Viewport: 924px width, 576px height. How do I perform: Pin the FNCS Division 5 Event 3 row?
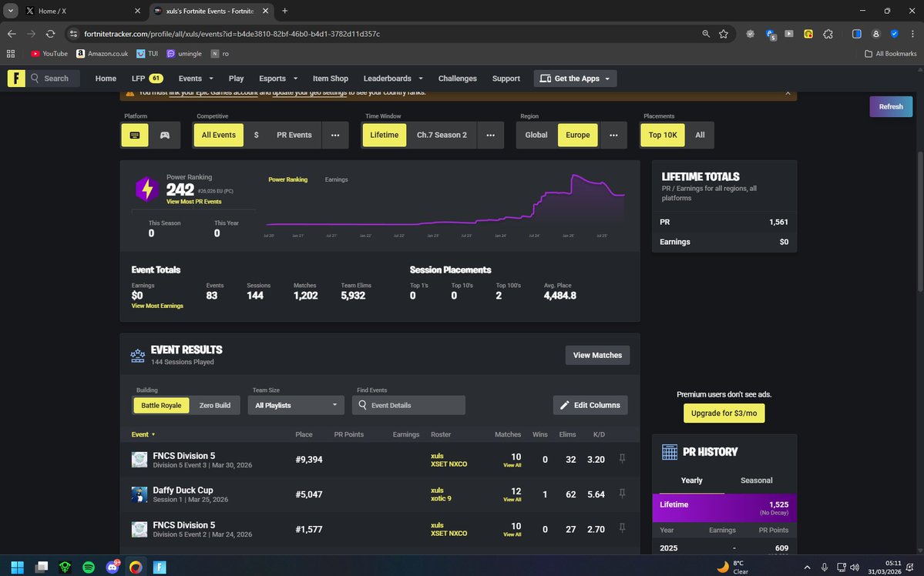pos(622,458)
